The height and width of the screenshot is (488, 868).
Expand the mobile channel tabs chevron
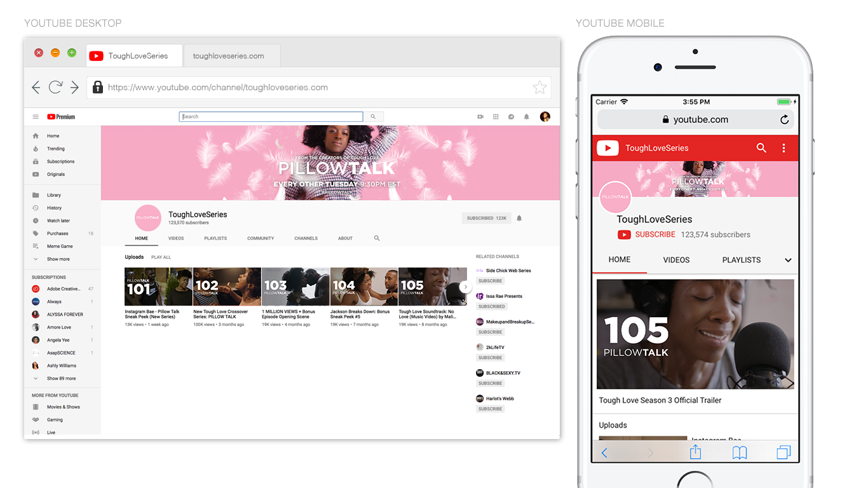tap(788, 260)
